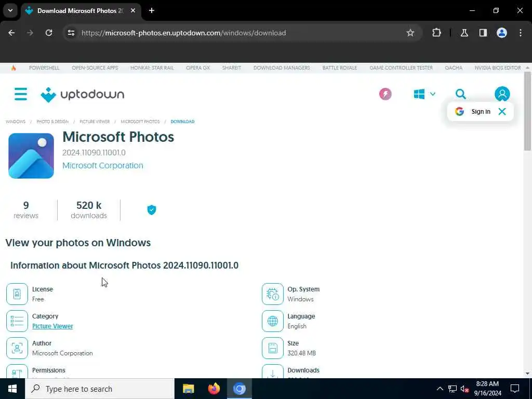The height and width of the screenshot is (399, 532).
Task: Click the License info icon
Action: pyautogui.click(x=17, y=294)
